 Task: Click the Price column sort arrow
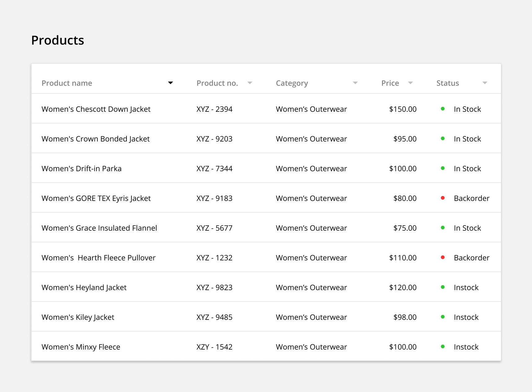coord(410,83)
